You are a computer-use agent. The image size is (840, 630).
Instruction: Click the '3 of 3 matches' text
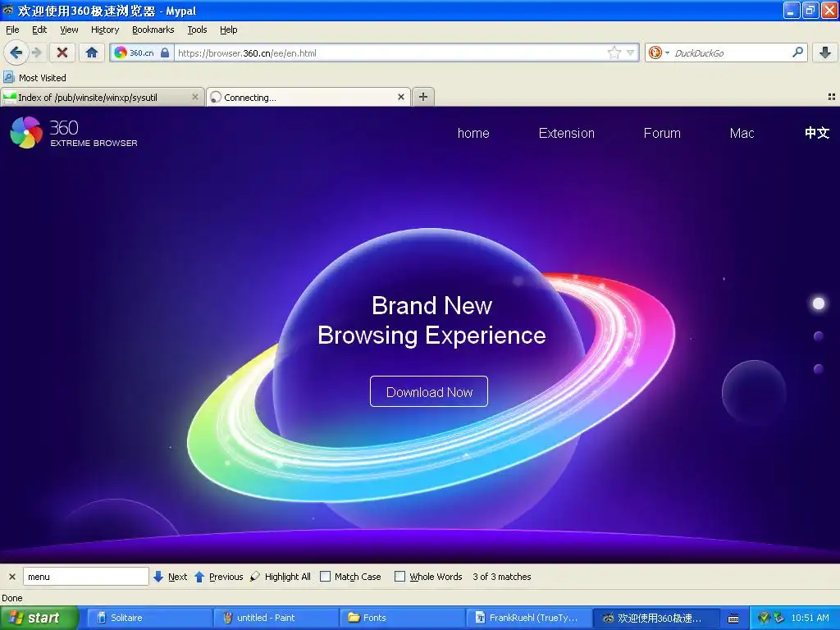[x=501, y=577]
